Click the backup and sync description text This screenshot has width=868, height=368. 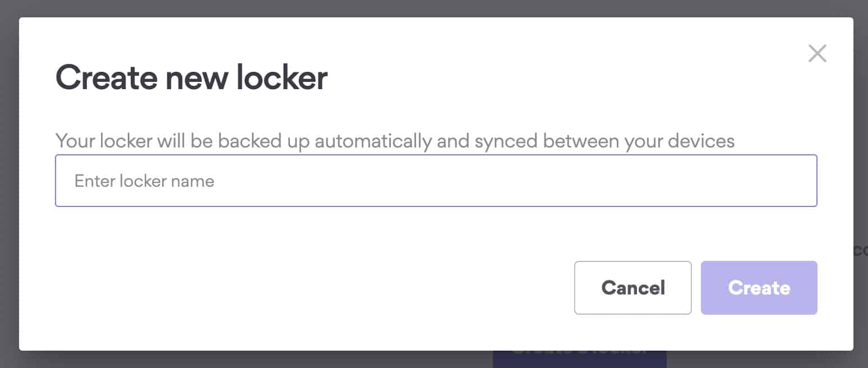click(395, 141)
